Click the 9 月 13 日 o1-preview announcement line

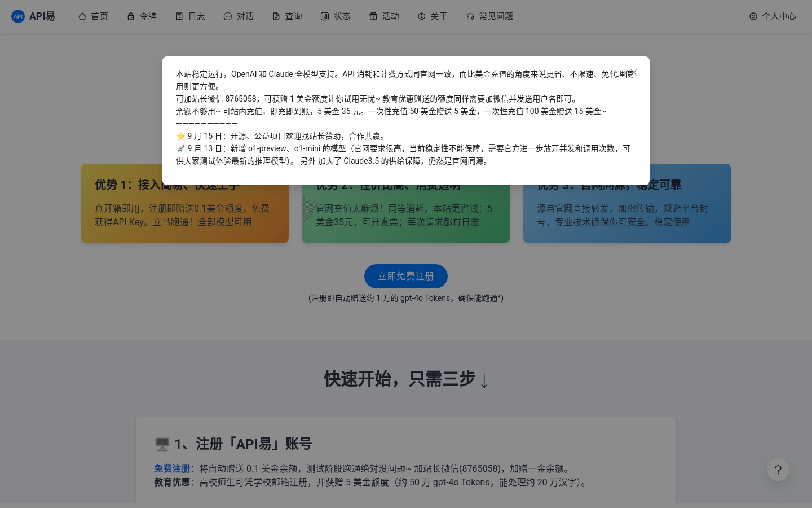[403, 155]
